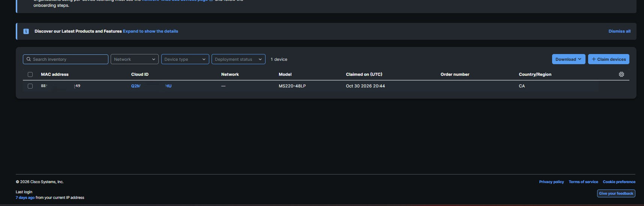Dismiss all notification banners
This screenshot has width=644, height=206.
click(x=620, y=31)
